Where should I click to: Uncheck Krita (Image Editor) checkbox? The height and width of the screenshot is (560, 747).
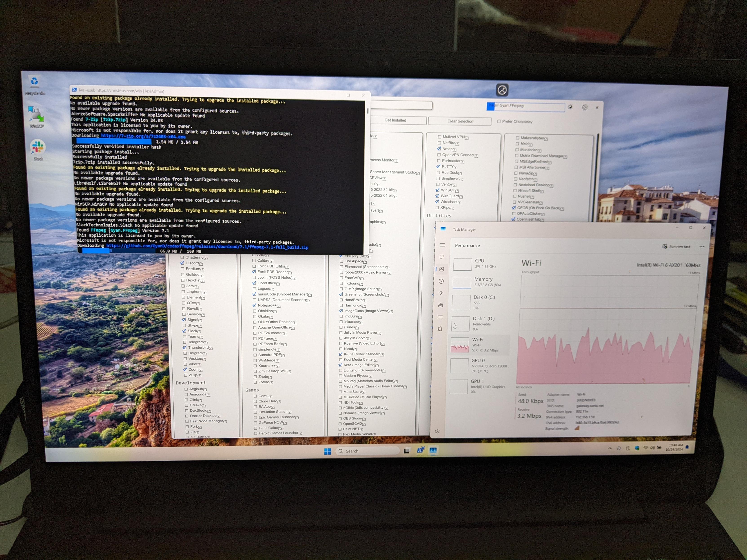point(340,365)
